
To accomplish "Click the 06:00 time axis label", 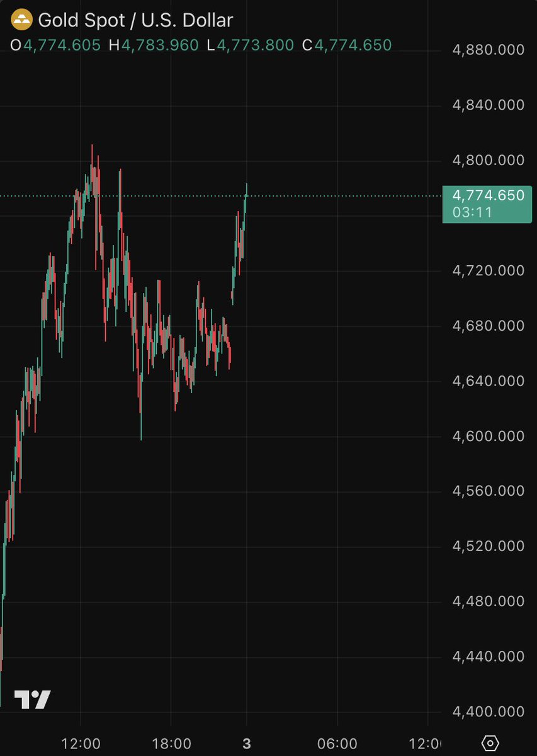I will [x=337, y=743].
